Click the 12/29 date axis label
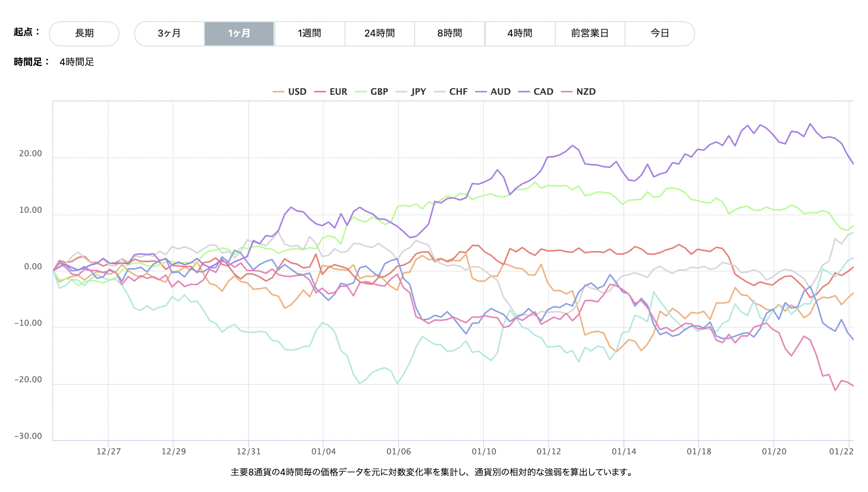Image resolution: width=868 pixels, height=492 pixels. coord(174,452)
